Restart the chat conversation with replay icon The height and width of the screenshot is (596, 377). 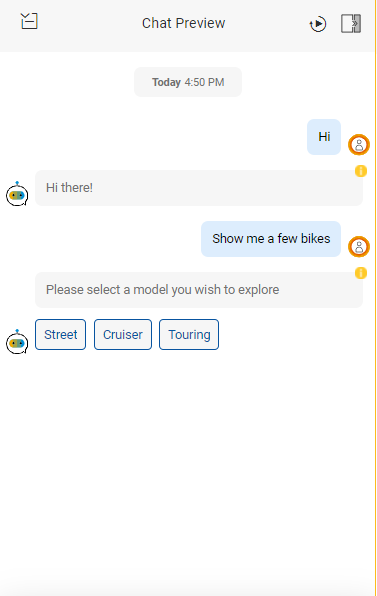click(x=318, y=24)
